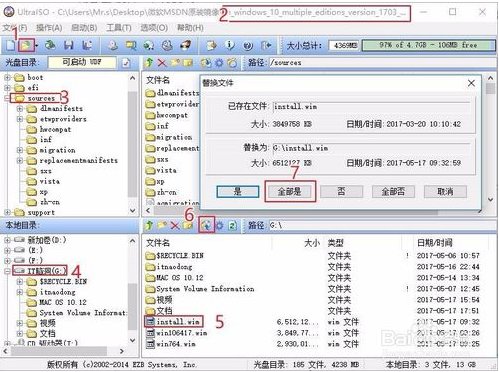Click the 否 button

coord(341,192)
